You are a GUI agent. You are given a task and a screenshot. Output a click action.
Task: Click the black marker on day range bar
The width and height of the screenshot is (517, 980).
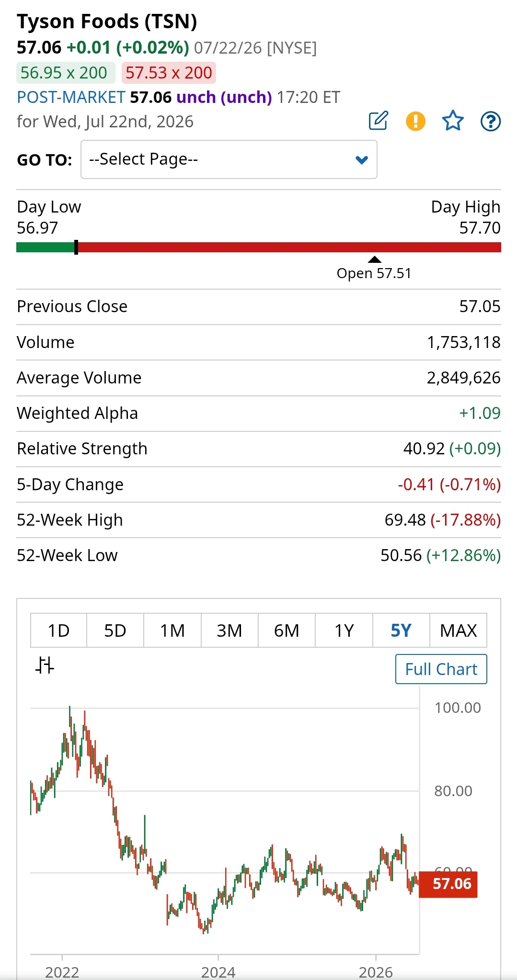76,248
